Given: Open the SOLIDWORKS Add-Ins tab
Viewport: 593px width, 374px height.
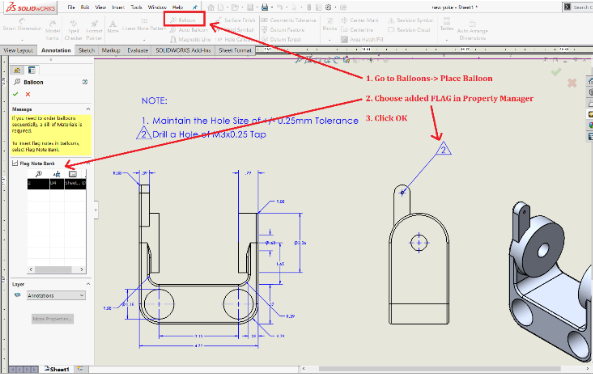Looking at the screenshot, I should click(x=183, y=50).
